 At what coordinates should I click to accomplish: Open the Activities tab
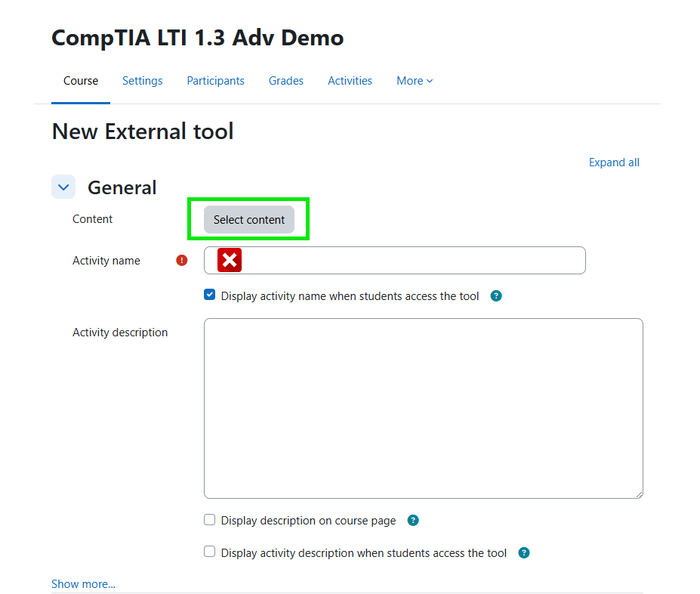[x=350, y=81]
